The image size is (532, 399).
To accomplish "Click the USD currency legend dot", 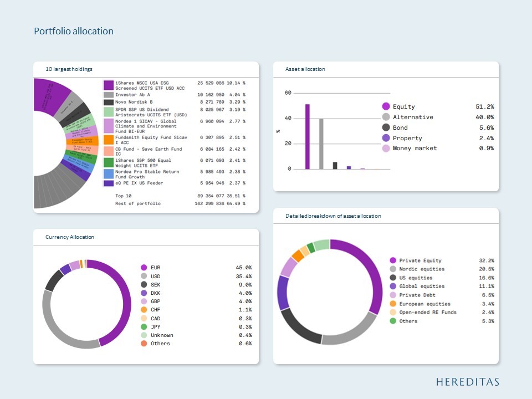I will [144, 276].
